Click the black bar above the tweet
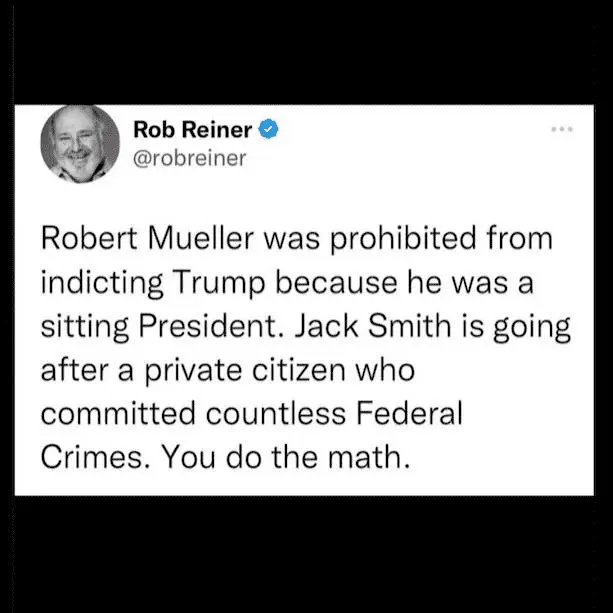Image resolution: width=613 pixels, height=613 pixels. (306, 50)
